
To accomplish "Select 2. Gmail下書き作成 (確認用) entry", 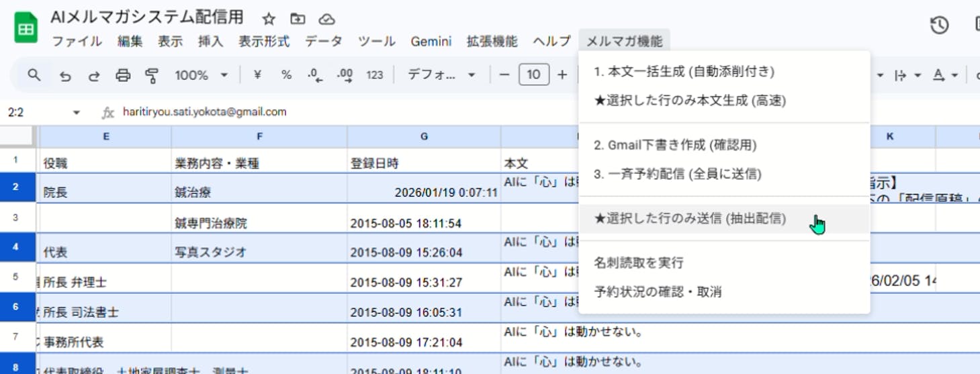I will (675, 144).
